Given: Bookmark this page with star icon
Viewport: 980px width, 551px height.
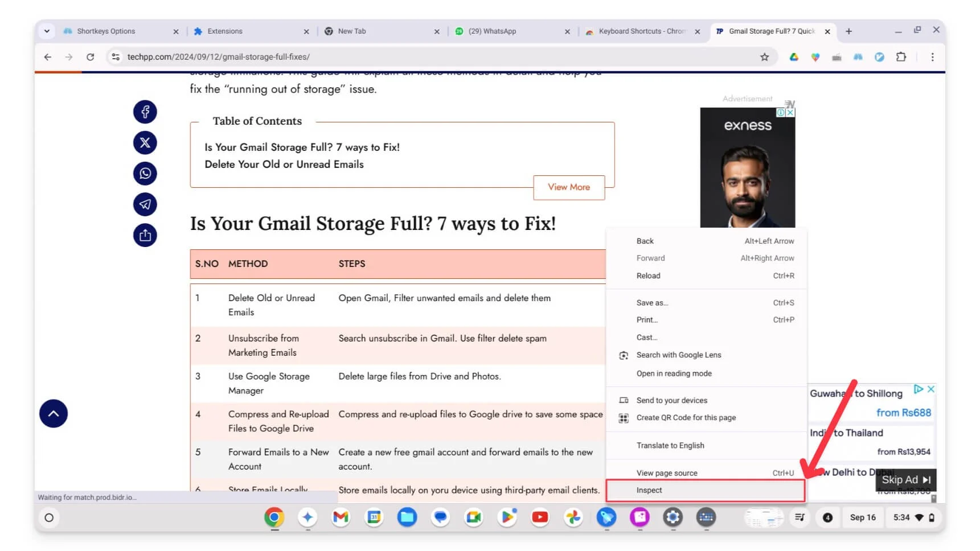Looking at the screenshot, I should pos(764,57).
